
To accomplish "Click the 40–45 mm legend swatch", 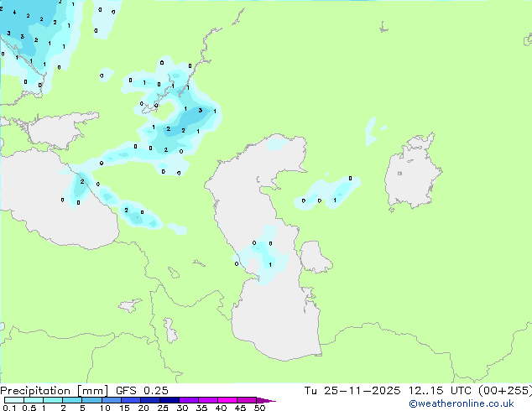I will 227,400.
